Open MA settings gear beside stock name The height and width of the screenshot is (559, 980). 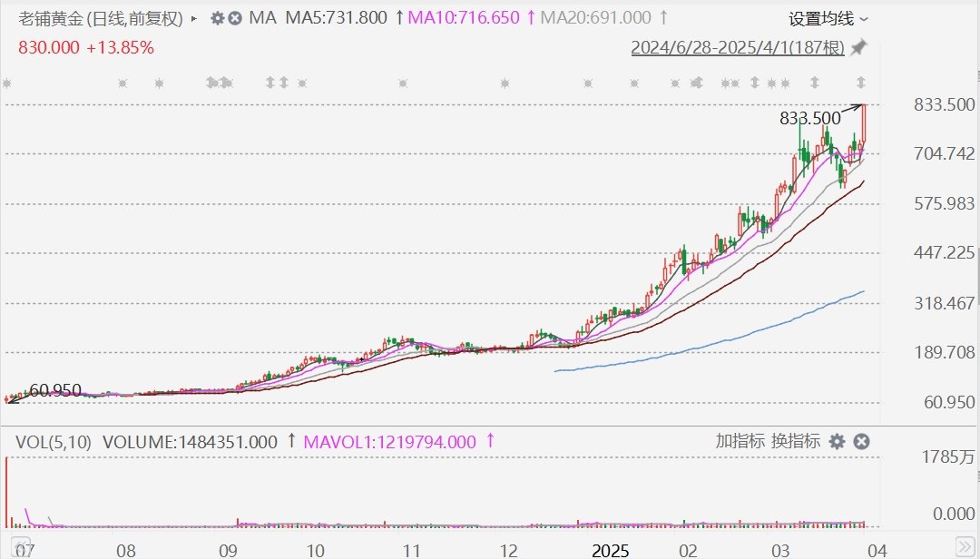coord(217,18)
